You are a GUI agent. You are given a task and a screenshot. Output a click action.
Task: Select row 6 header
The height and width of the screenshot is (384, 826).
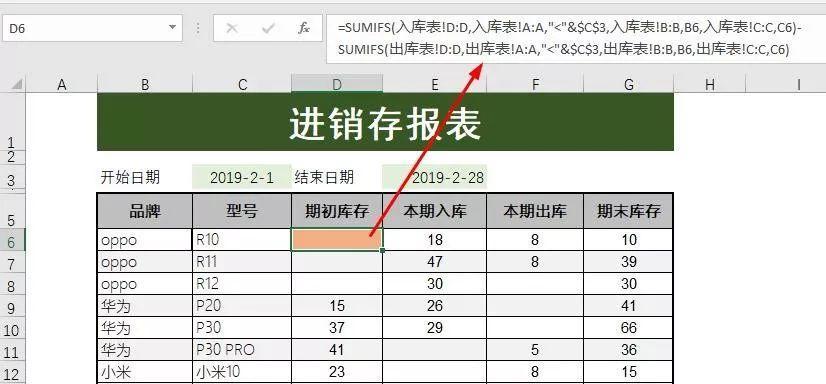[13, 240]
